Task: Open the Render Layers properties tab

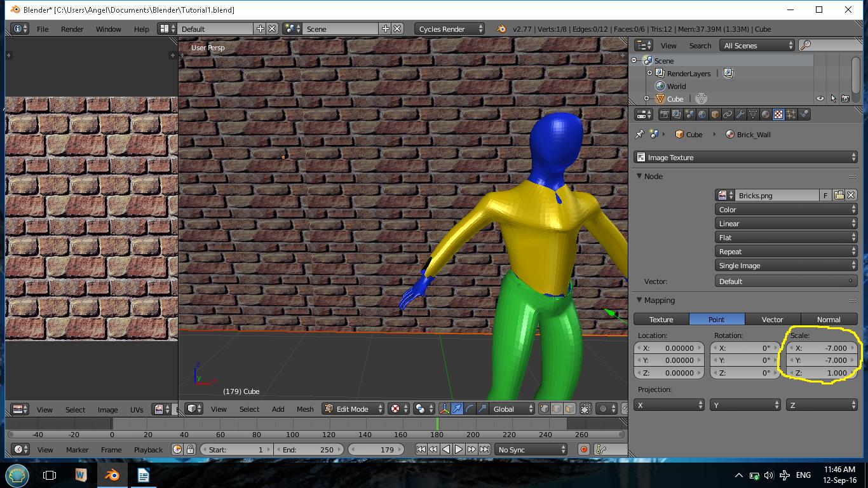Action: [677, 114]
